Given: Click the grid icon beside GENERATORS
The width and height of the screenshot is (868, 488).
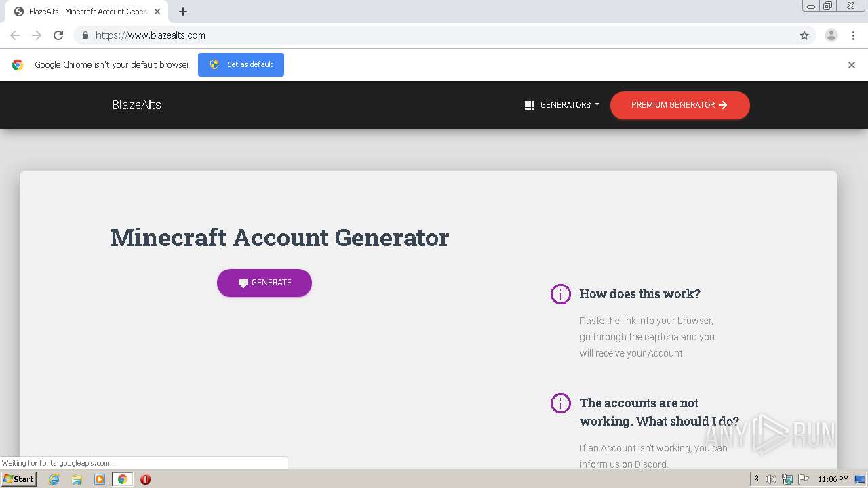Looking at the screenshot, I should 530,106.
